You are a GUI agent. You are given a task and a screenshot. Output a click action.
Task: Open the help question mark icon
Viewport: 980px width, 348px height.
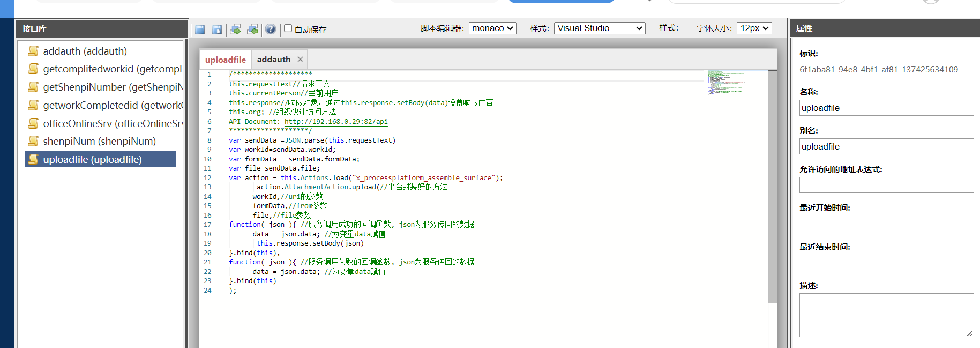271,29
